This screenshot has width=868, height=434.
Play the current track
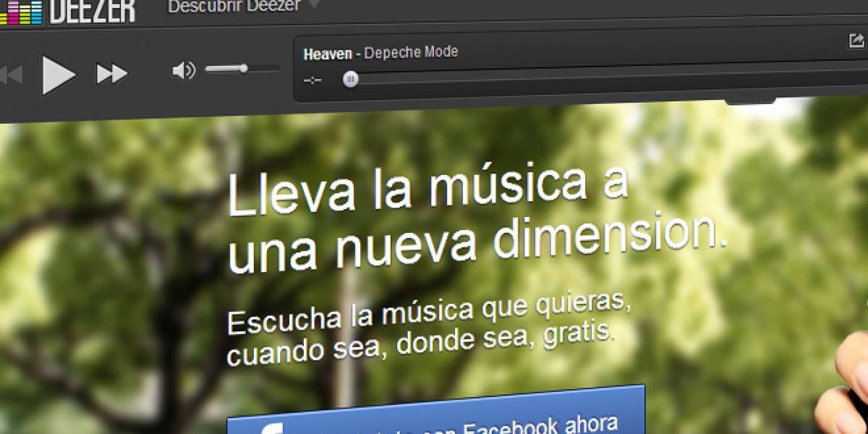[x=59, y=75]
